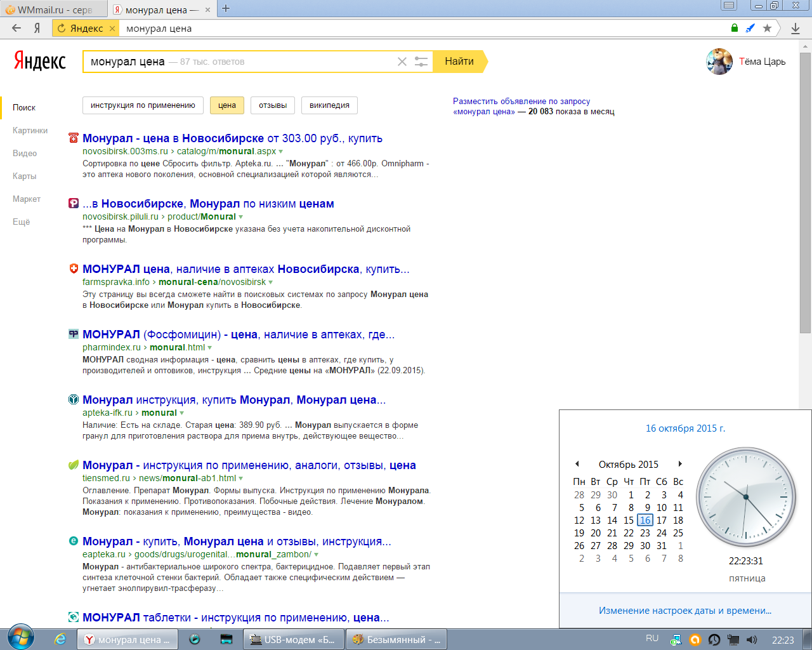Click the green lock security icon

pyautogui.click(x=735, y=28)
